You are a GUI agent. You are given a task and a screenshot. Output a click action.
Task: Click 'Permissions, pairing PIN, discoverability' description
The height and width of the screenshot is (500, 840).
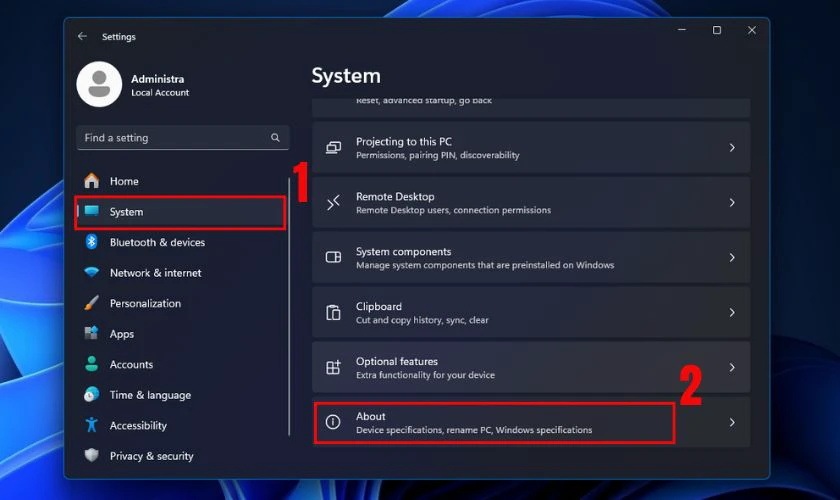[x=438, y=155]
